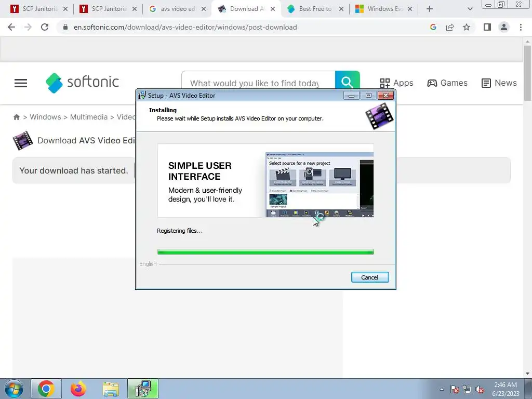
Task: Click the installation progress bar
Action: click(265, 252)
